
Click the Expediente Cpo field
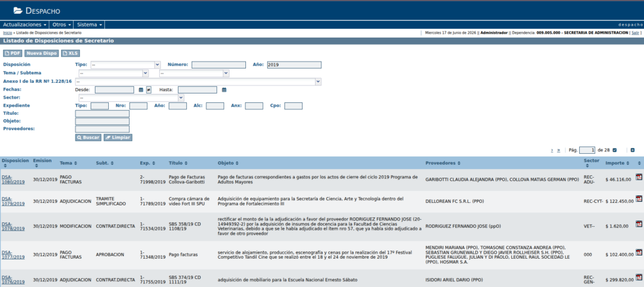tap(293, 106)
